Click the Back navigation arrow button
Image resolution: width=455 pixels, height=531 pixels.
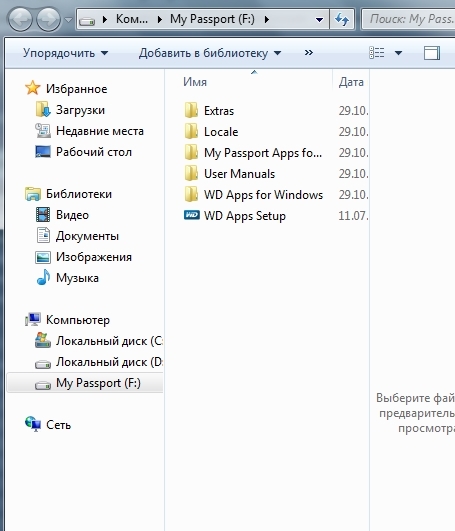click(x=20, y=19)
